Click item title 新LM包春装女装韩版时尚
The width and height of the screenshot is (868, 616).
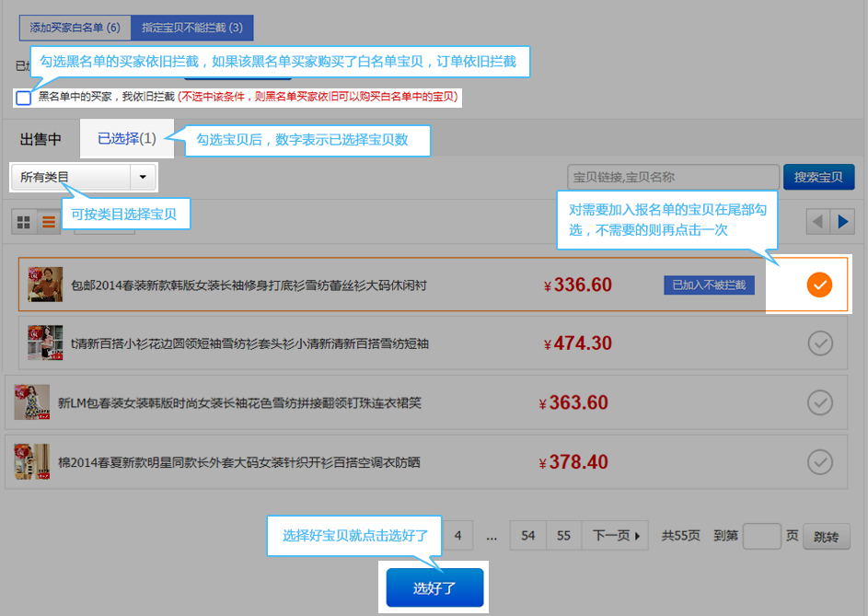tap(239, 402)
